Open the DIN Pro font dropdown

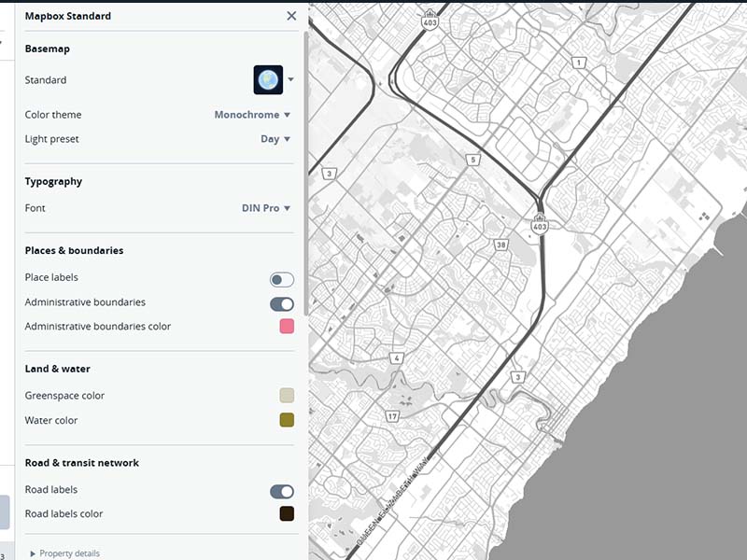pyautogui.click(x=264, y=208)
